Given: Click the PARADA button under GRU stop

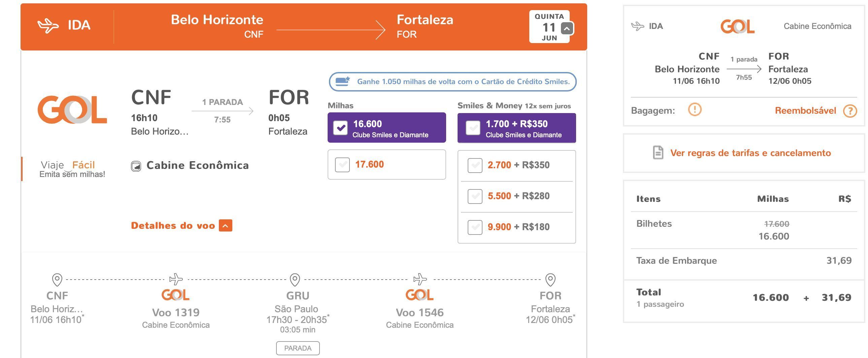Looking at the screenshot, I should tap(298, 348).
